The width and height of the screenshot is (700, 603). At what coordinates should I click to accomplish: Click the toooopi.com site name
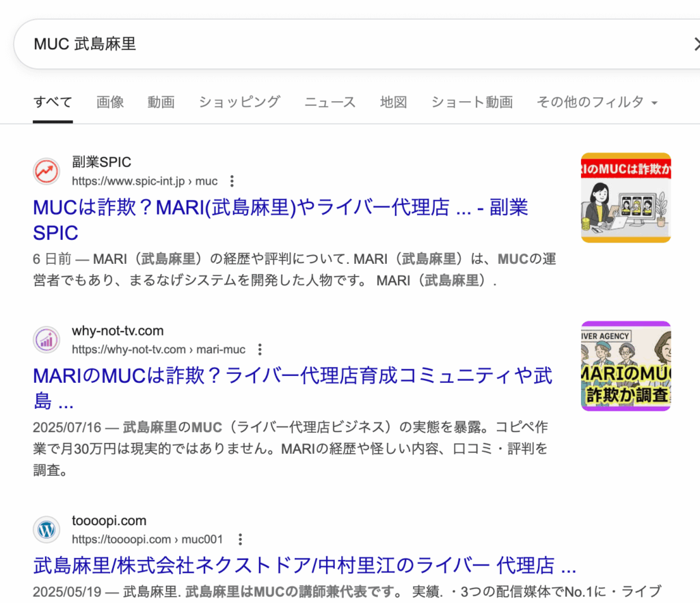click(109, 521)
